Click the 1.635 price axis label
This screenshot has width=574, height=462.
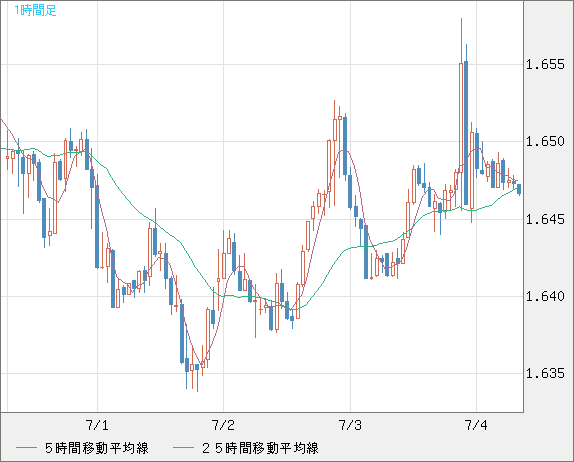(545, 373)
